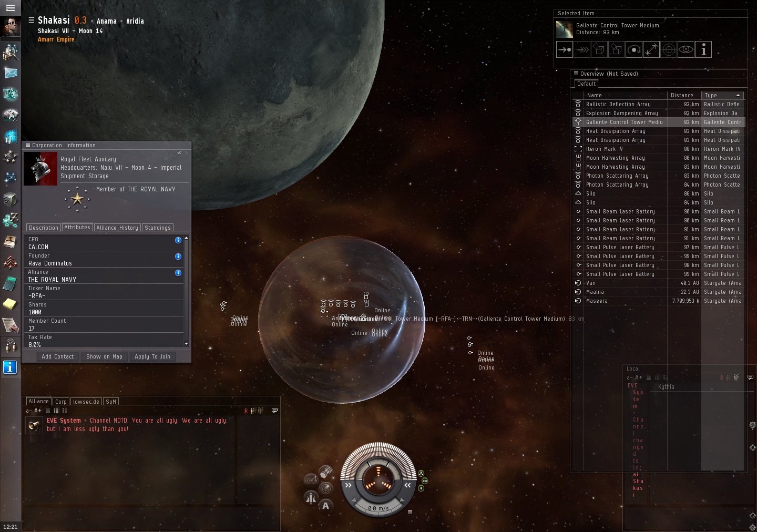Screen dimensions: 757x532
Task: Sort overview by Distance column
Action: pos(684,95)
